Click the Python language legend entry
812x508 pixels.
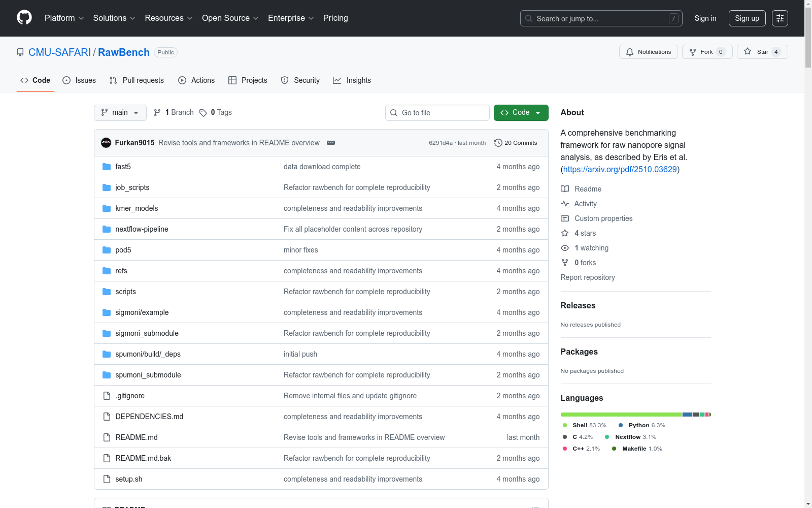click(x=642, y=425)
